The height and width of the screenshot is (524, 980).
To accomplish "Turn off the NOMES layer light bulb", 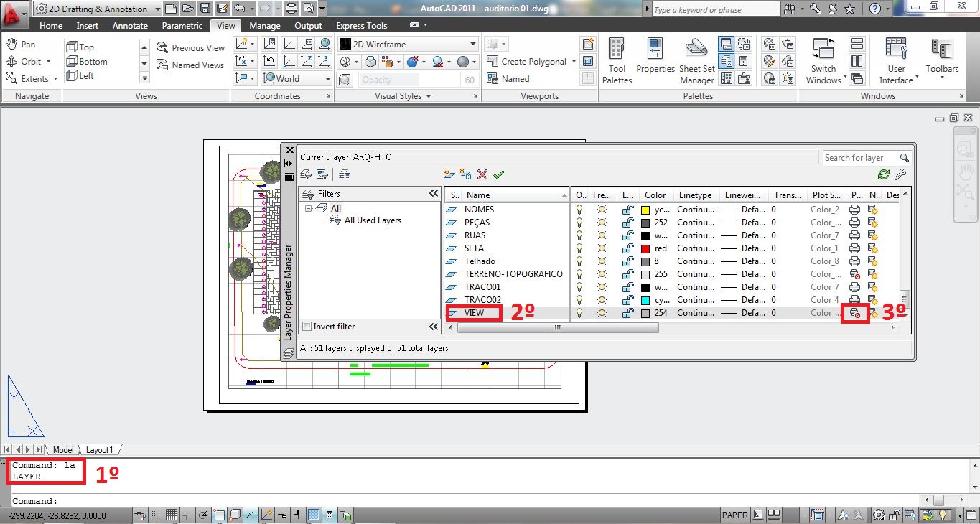I will tap(579, 210).
